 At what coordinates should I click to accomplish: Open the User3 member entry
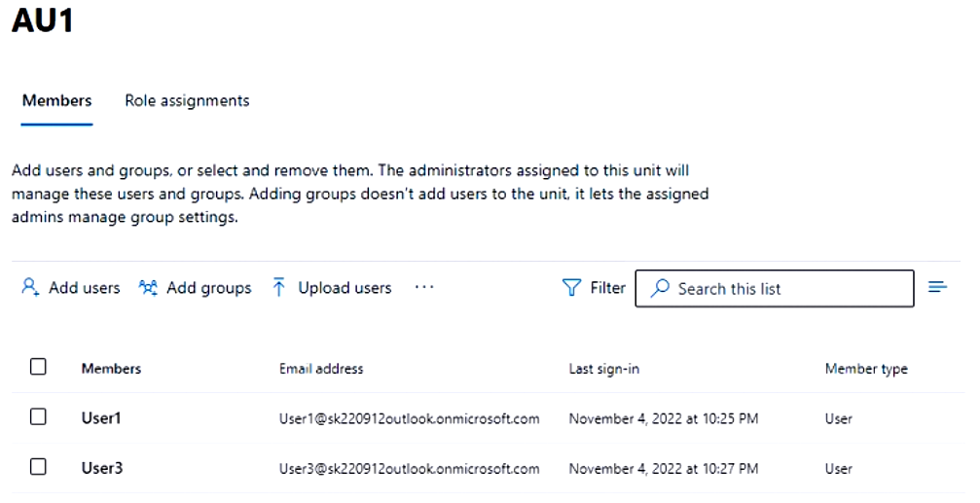[x=101, y=468]
